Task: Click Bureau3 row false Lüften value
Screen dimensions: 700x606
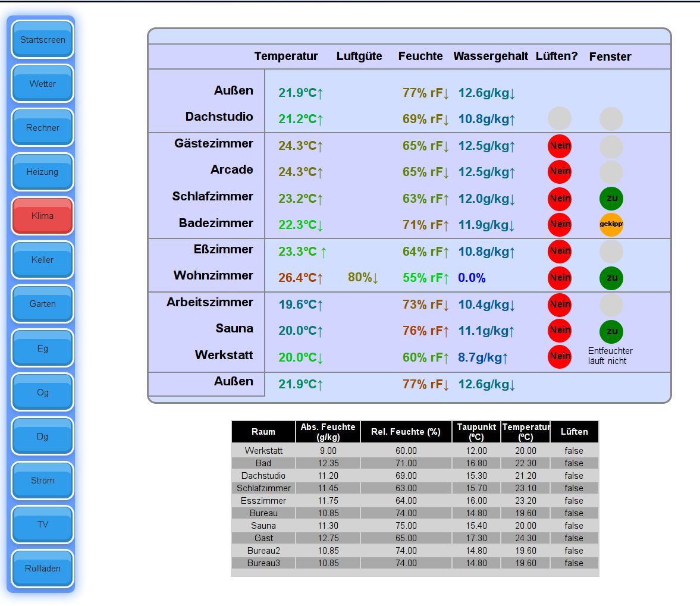Action: pos(574,563)
